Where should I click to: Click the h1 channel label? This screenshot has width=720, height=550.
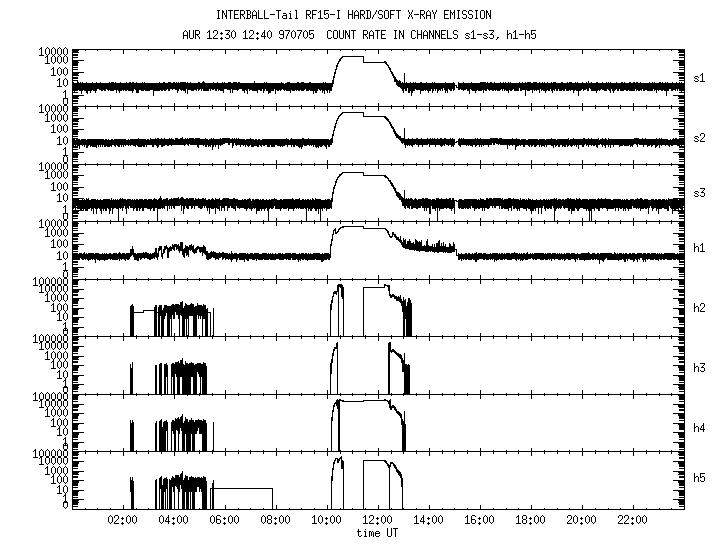pyautogui.click(x=699, y=248)
